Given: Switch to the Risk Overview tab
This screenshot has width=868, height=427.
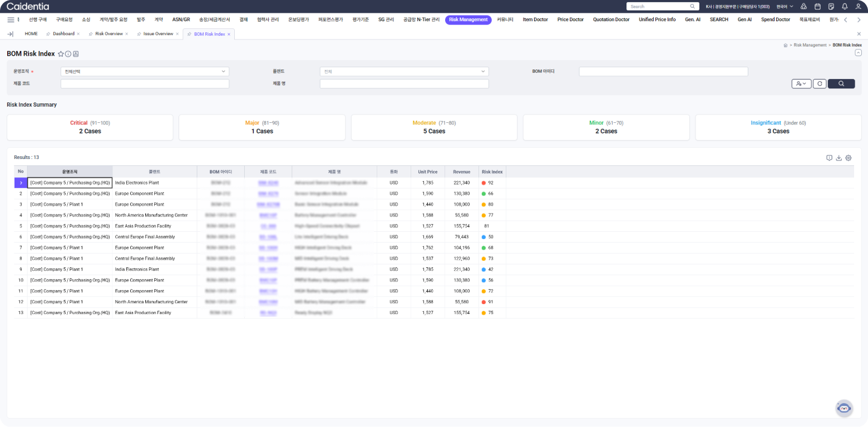Looking at the screenshot, I should 108,34.
